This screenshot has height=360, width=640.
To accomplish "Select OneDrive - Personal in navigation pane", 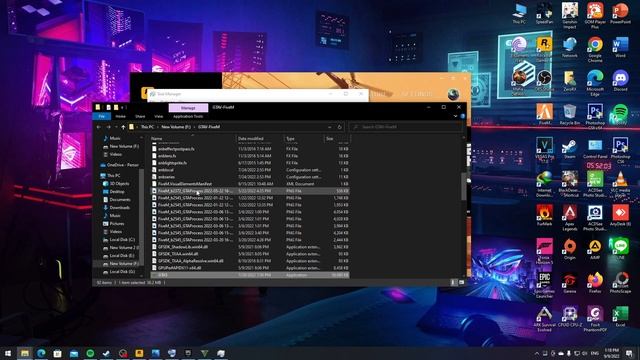I will 119,165.
